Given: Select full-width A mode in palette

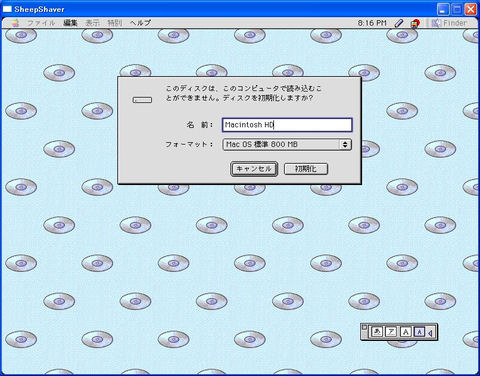Looking at the screenshot, I should click(405, 332).
